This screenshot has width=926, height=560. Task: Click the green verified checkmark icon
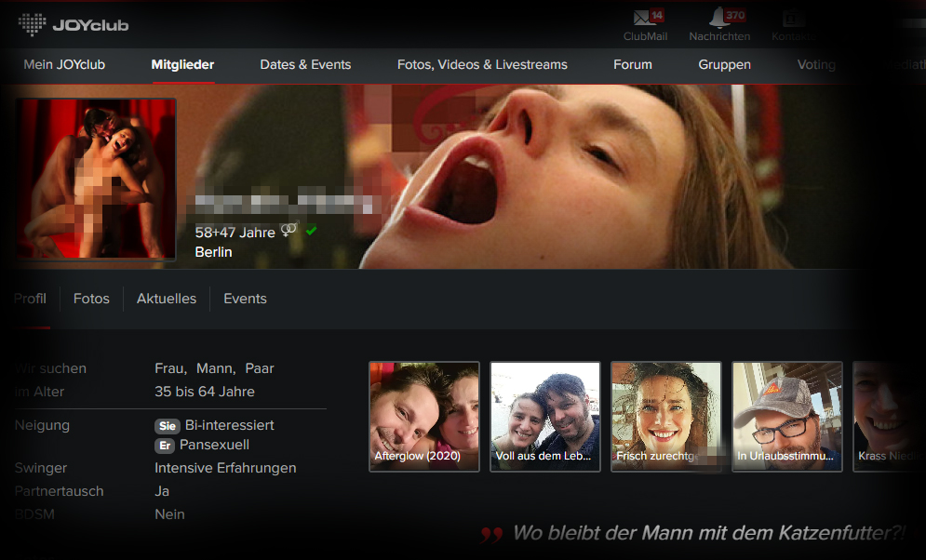pos(311,231)
